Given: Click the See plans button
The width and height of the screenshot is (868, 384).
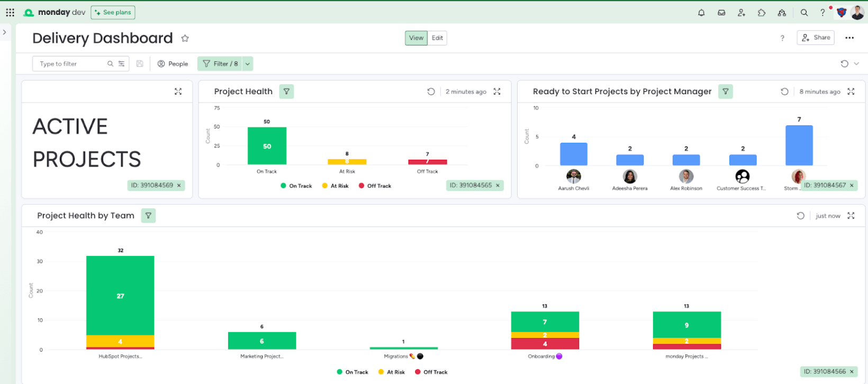Looking at the screenshot, I should click(113, 13).
